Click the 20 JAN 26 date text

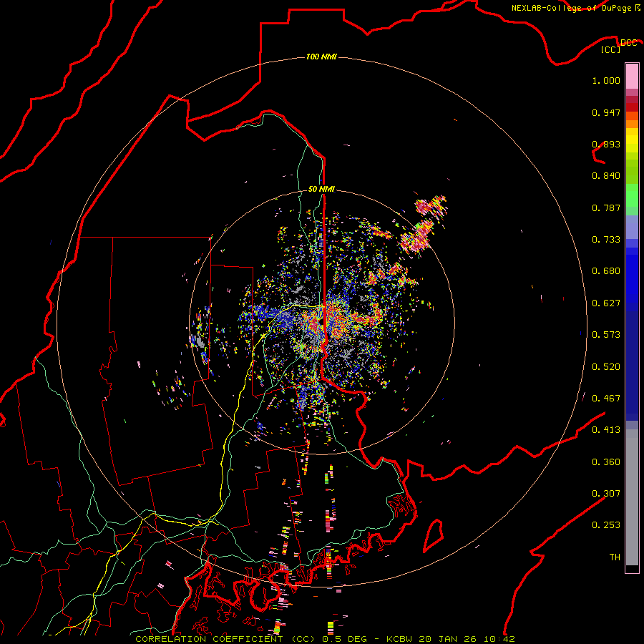point(447,639)
